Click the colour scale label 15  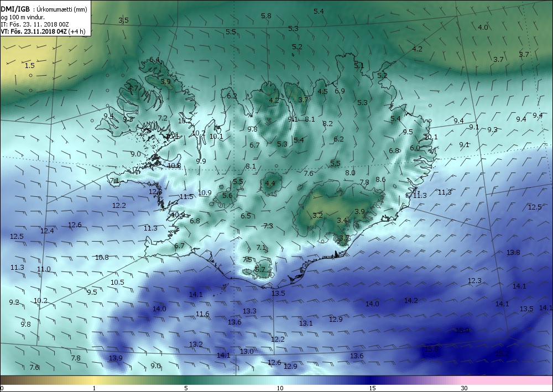372,388
